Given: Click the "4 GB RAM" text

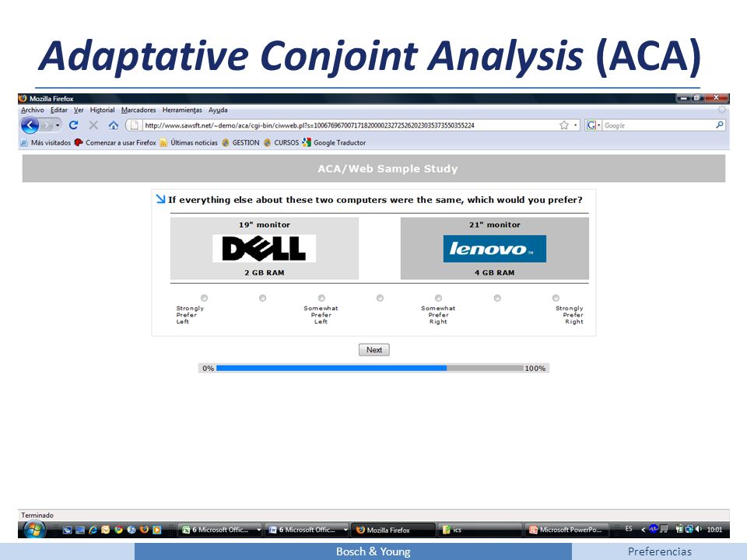Looking at the screenshot, I should tap(495, 273).
